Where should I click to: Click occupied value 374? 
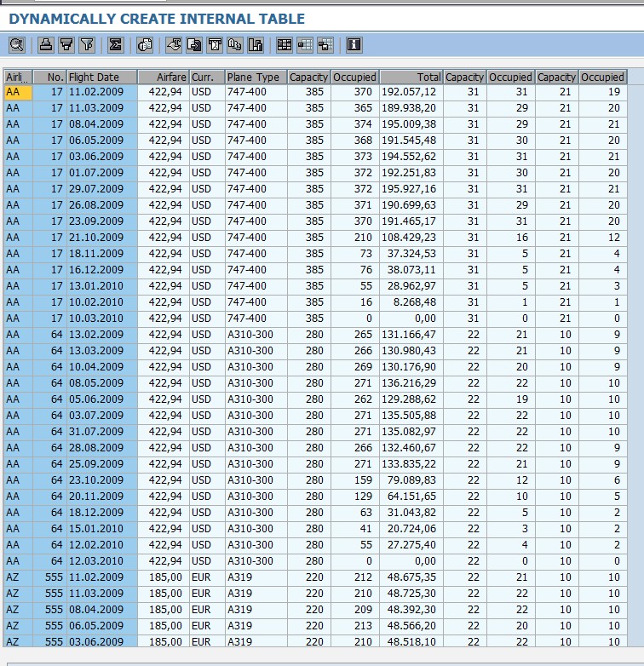tap(354, 124)
